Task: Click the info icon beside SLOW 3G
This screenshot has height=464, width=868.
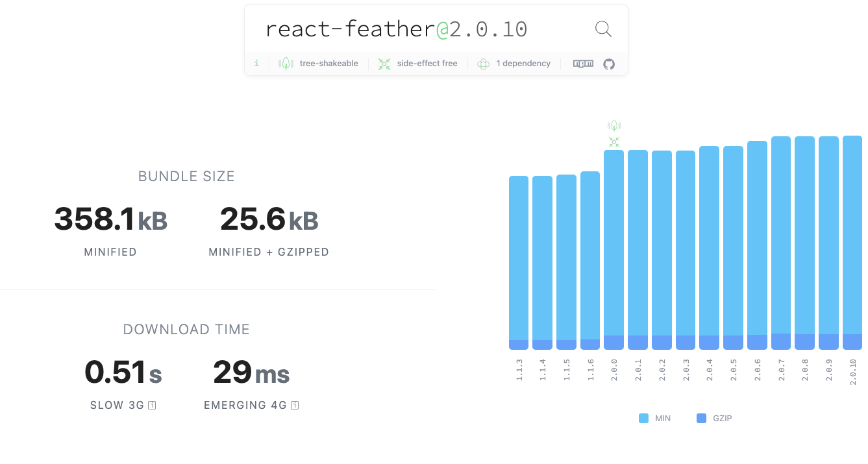Action: (x=152, y=406)
